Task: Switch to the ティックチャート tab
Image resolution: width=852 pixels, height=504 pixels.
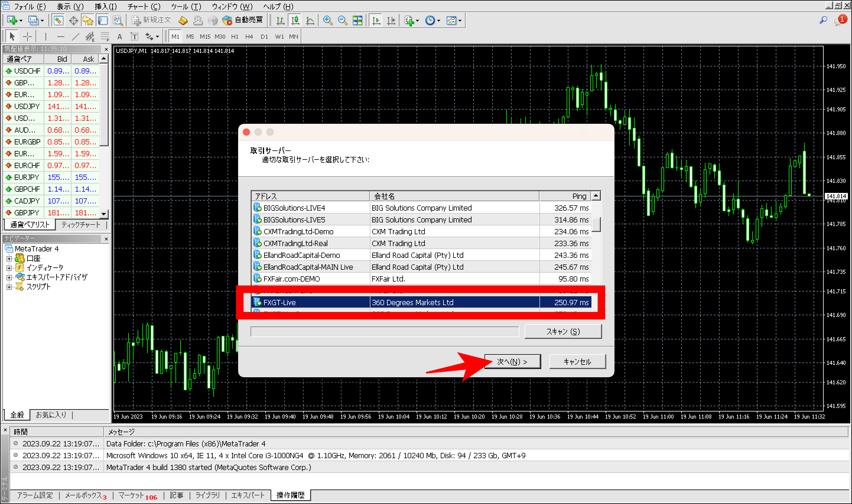Action: pyautogui.click(x=81, y=225)
